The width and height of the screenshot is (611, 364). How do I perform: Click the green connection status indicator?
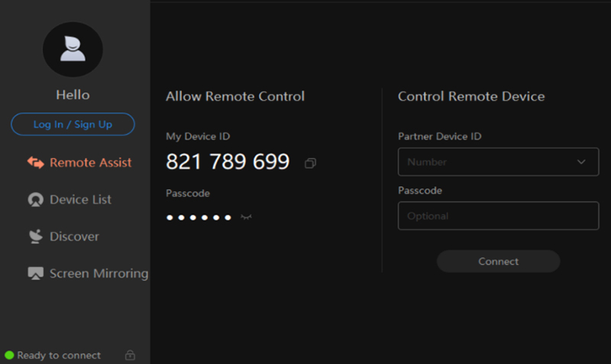coord(9,356)
